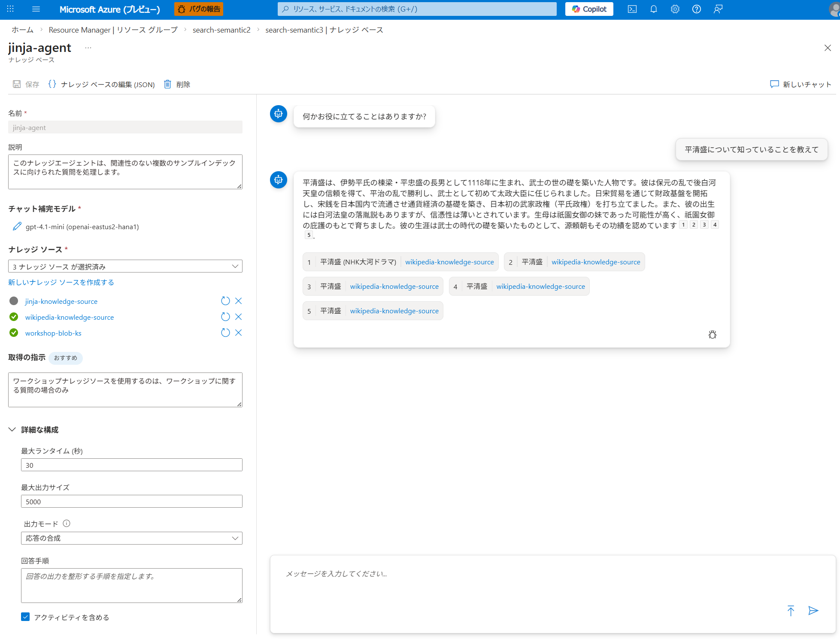
Task: Open the debug bug icon under response
Action: point(713,335)
